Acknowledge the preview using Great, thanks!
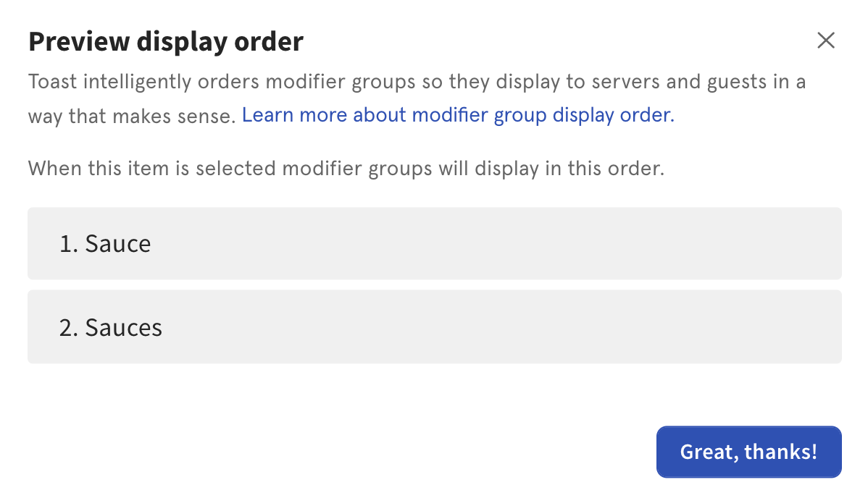Viewport: 868px width, 498px height. 748,452
